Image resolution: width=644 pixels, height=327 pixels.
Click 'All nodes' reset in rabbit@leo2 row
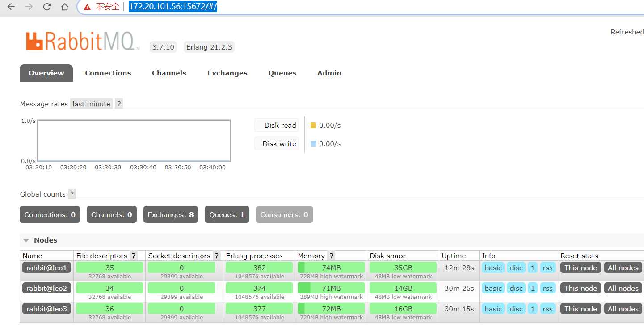(623, 288)
